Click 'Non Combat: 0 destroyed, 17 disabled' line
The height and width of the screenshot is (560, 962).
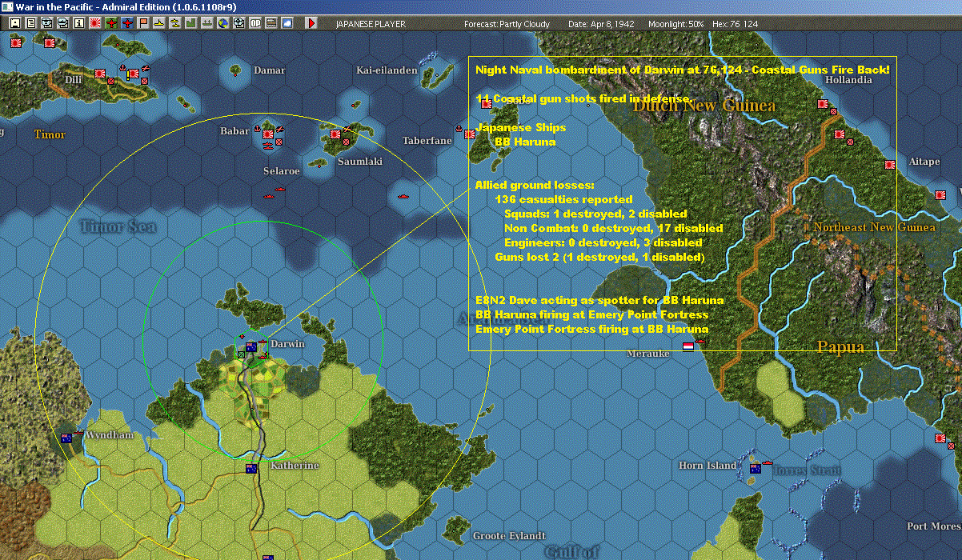613,228
